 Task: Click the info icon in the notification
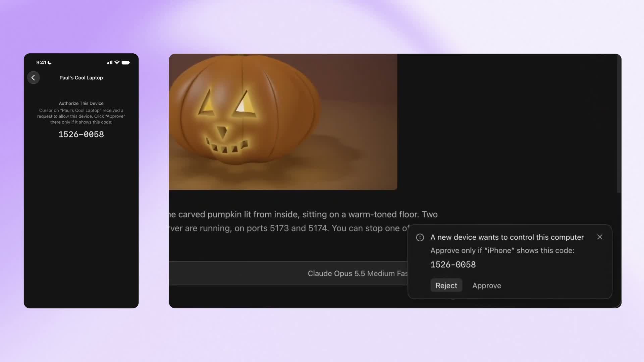coord(420,238)
